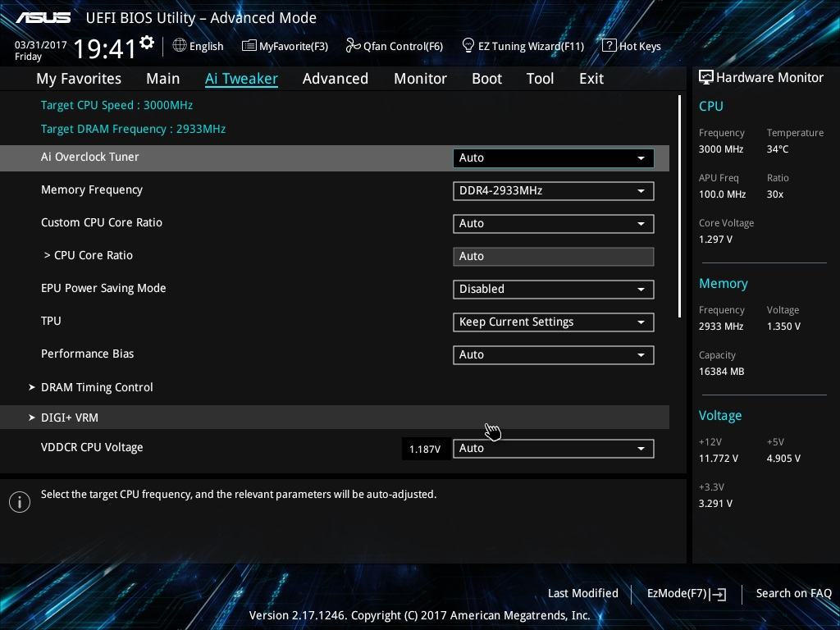Click the 1.187V VDDCR voltage readout

click(425, 449)
